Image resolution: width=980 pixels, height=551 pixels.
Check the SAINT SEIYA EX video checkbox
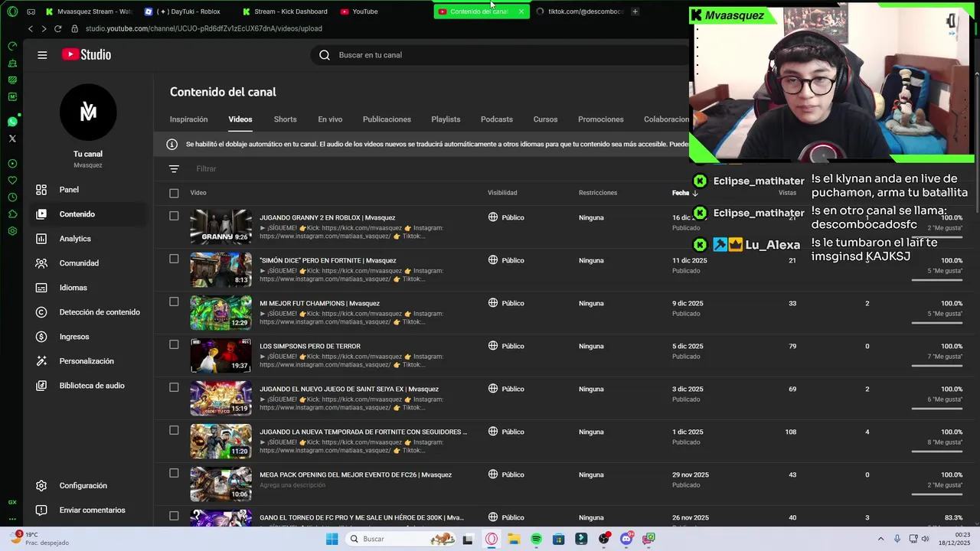click(x=174, y=388)
